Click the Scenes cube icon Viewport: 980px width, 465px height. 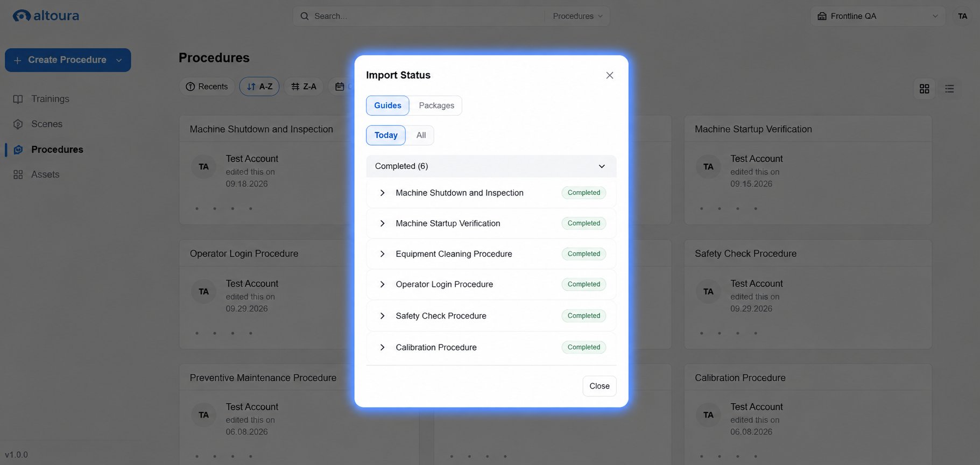[18, 124]
